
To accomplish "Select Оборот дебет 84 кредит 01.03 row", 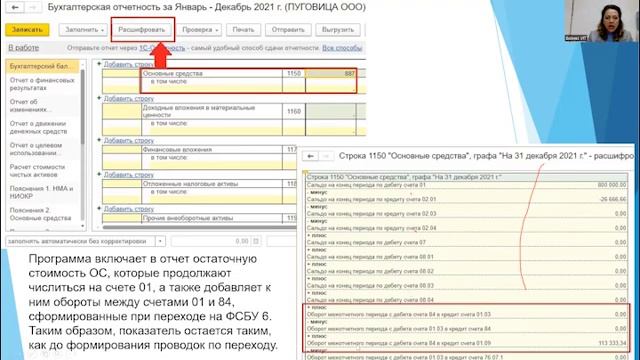I will tap(467, 314).
